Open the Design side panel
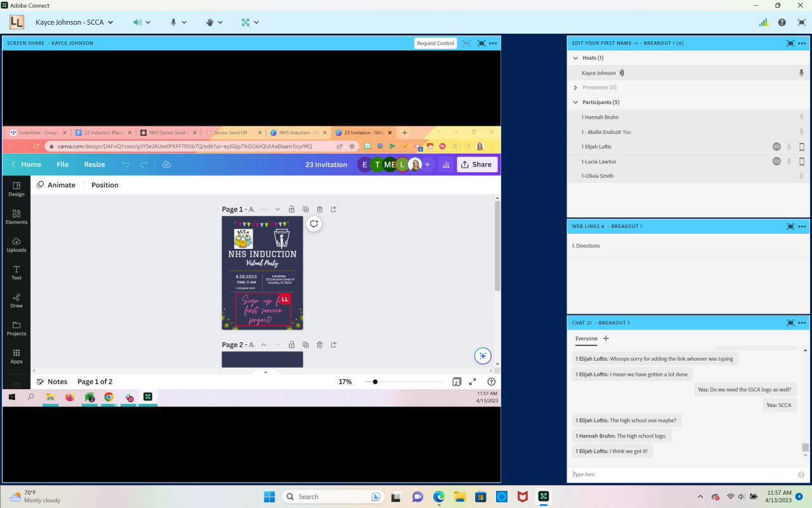The height and width of the screenshot is (508, 812). click(16, 189)
